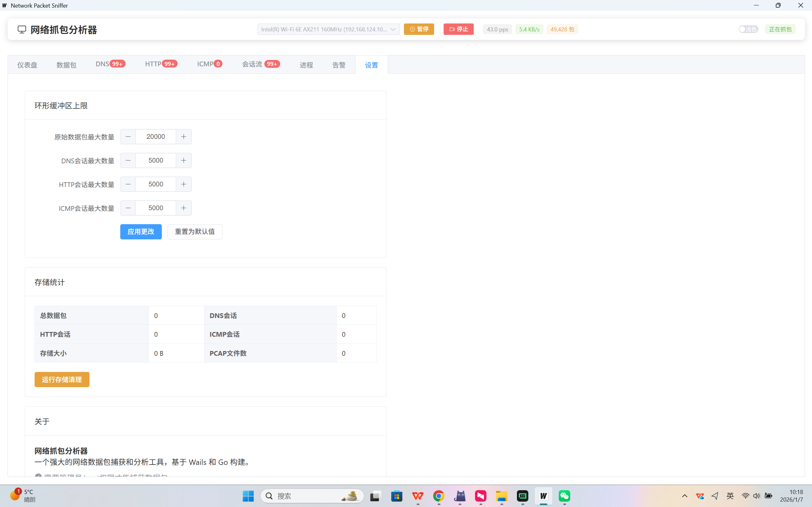Click plus icon for HTTP会话最大数量
The width and height of the screenshot is (812, 507).
pos(183,184)
